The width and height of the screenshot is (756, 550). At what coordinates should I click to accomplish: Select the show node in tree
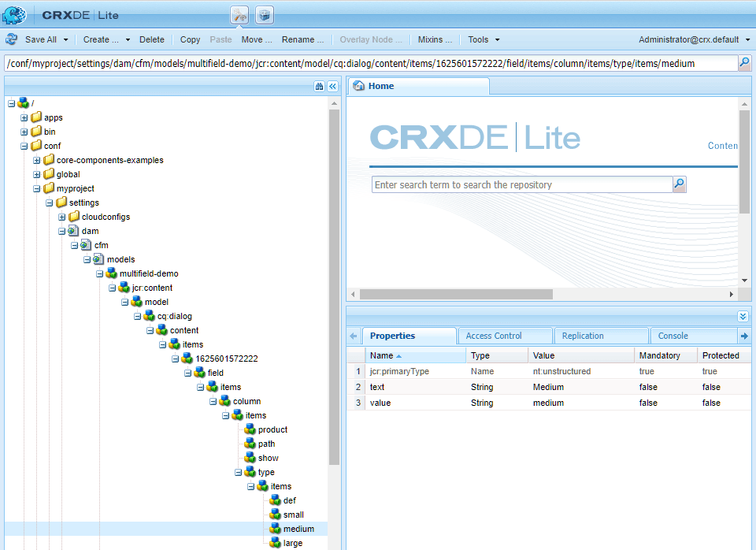pos(268,458)
